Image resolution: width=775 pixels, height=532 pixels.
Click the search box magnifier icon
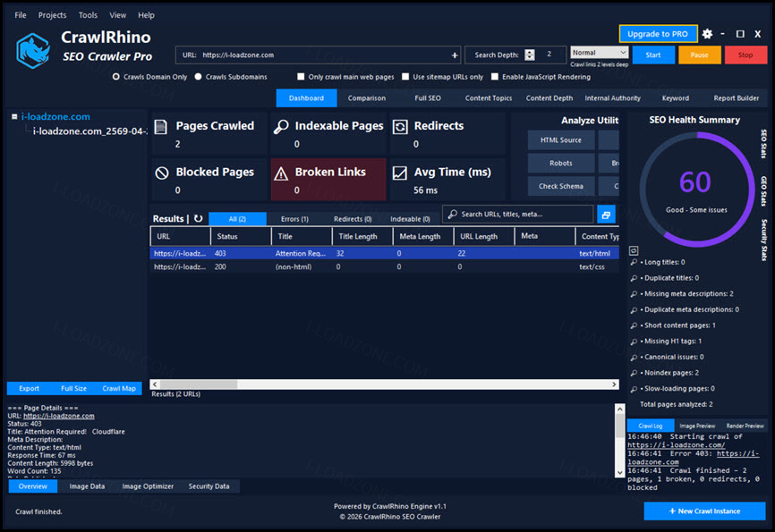tap(452, 214)
